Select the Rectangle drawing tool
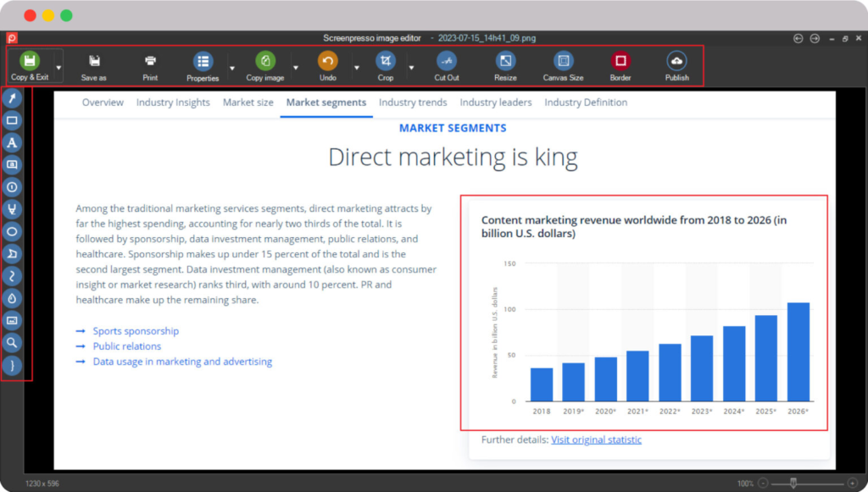The width and height of the screenshot is (868, 492). point(13,121)
